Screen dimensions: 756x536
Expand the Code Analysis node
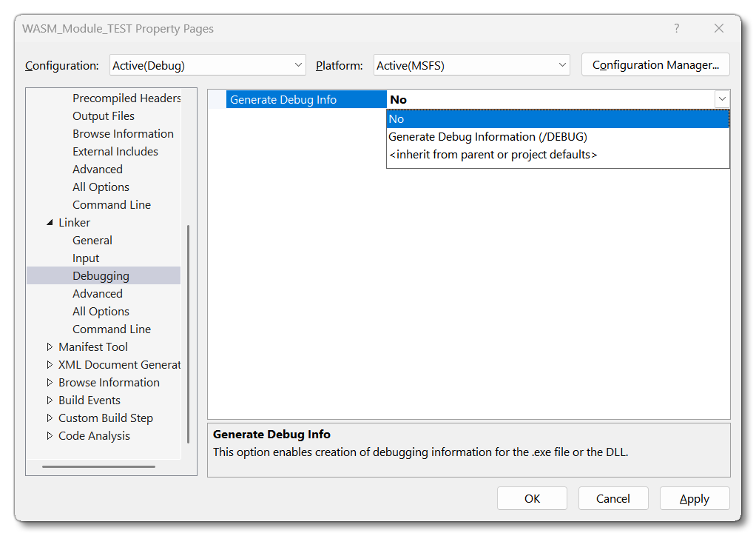50,436
